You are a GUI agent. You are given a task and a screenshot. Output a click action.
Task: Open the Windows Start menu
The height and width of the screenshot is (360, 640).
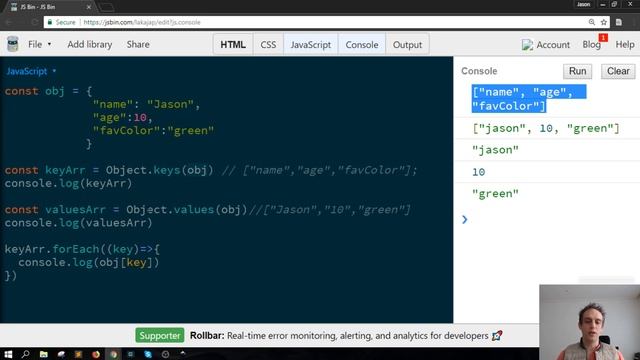coord(8,354)
